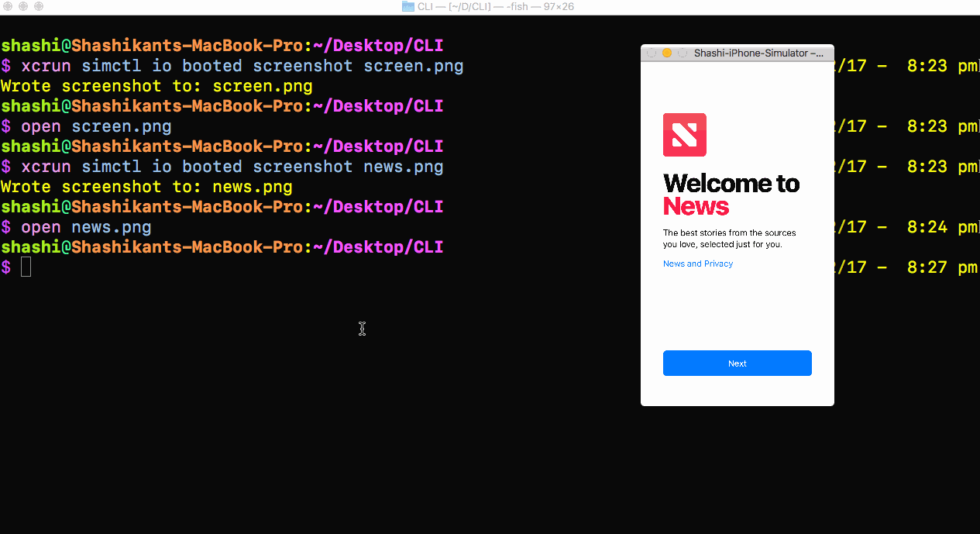Screen dimensions: 980x534
Task: Click the terminal window zoom button
Action: coord(39,6)
